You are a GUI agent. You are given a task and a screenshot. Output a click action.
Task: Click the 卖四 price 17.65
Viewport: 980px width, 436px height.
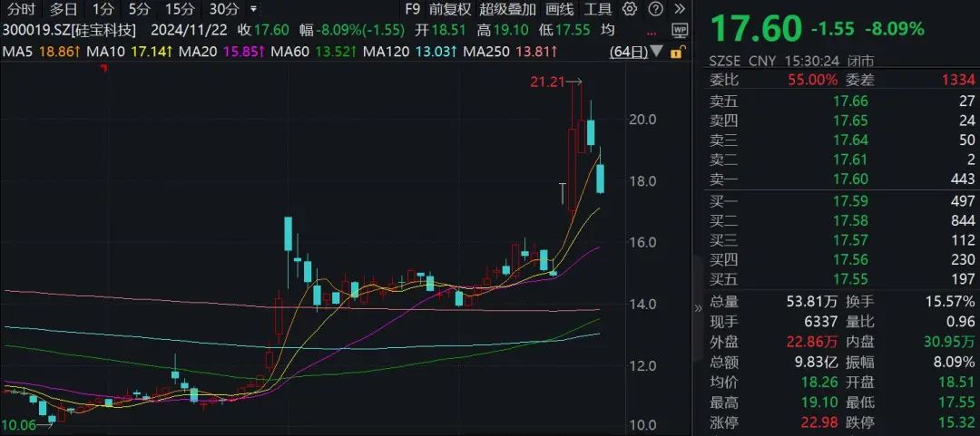(x=852, y=121)
